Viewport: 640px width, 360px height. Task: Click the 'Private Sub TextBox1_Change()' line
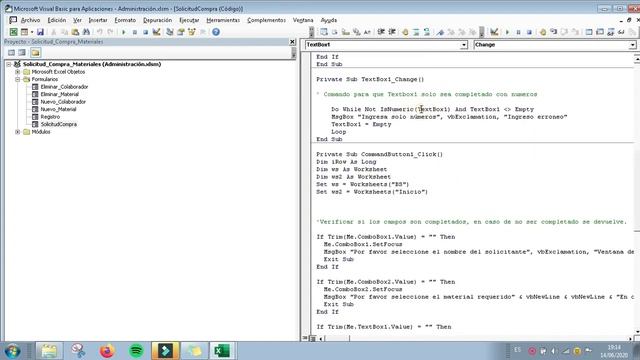(x=370, y=79)
